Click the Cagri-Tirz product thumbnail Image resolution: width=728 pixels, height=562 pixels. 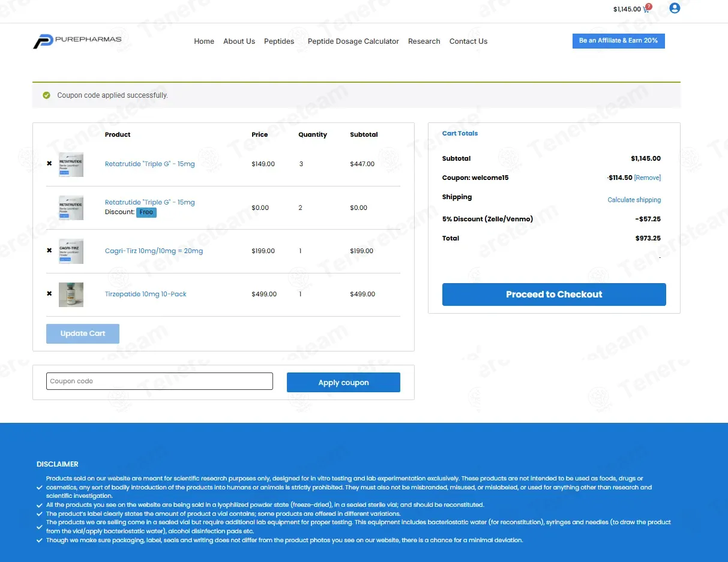[71, 251]
